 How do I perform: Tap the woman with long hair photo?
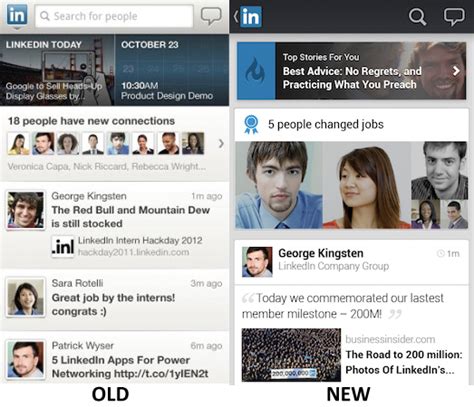pyautogui.click(x=367, y=185)
